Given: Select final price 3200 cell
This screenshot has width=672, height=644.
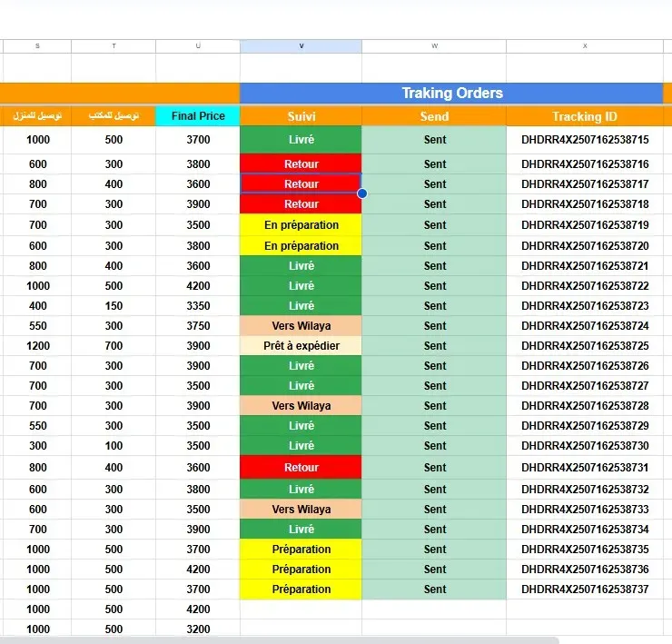Looking at the screenshot, I should click(x=198, y=629).
